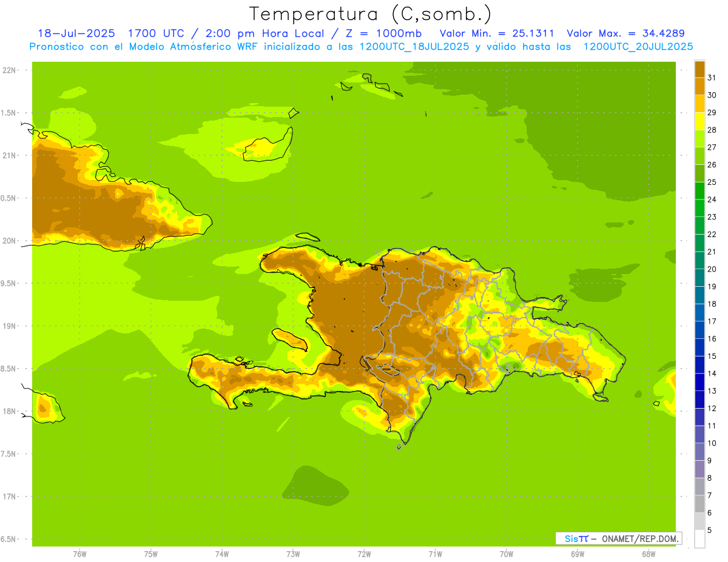The width and height of the screenshot is (728, 562).
Task: Click the legend swatch between 20 and 21
Action: tap(699, 260)
